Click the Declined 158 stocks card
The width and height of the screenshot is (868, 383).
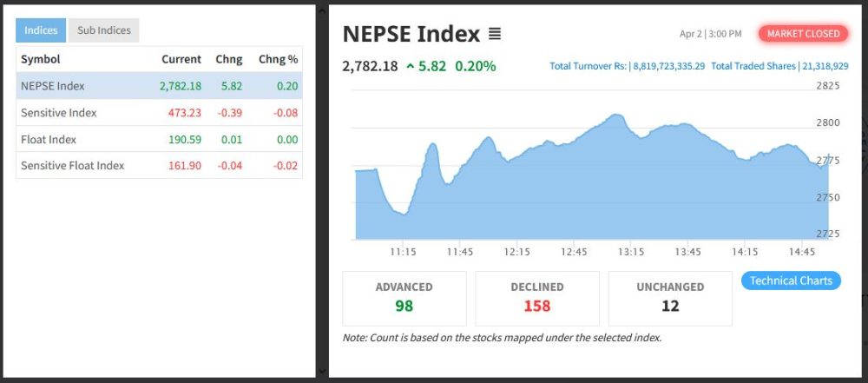pyautogui.click(x=537, y=298)
